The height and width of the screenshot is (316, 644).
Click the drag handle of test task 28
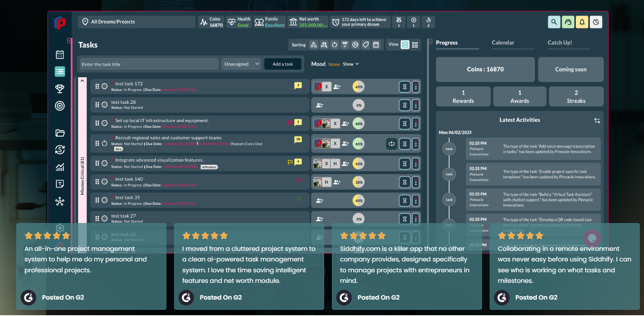97,105
